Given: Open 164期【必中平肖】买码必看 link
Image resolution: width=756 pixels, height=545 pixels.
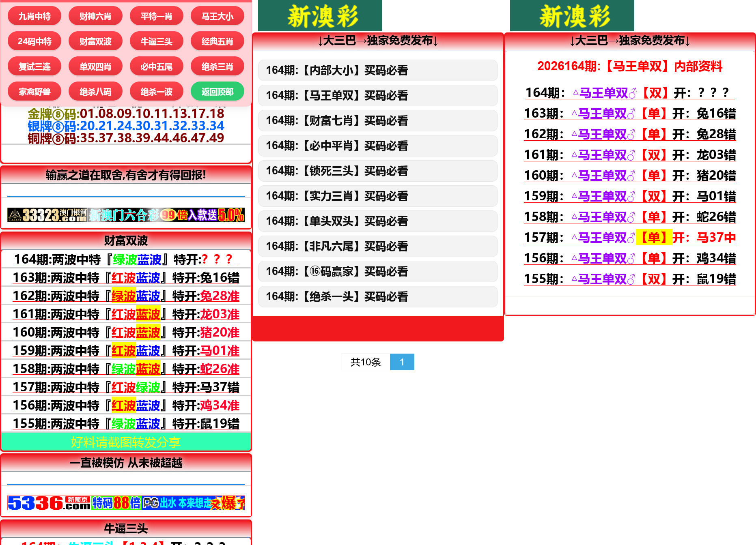Looking at the screenshot, I should 378,146.
